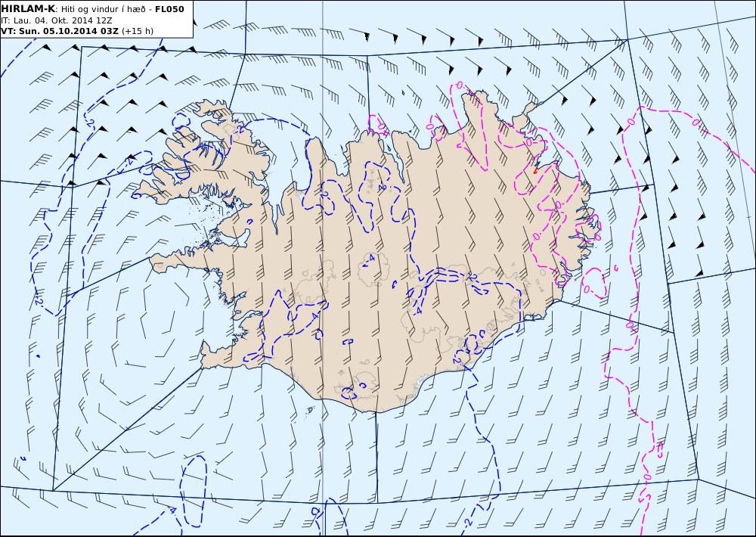The image size is (756, 537).
Task: Click the '(+15 h)' forecast offset text
Action: click(138, 31)
